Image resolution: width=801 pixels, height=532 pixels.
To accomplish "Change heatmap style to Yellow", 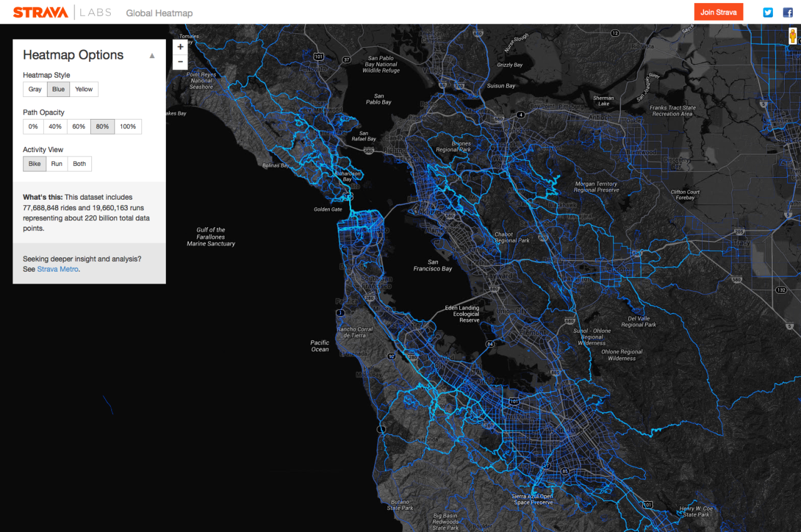I will (x=84, y=90).
